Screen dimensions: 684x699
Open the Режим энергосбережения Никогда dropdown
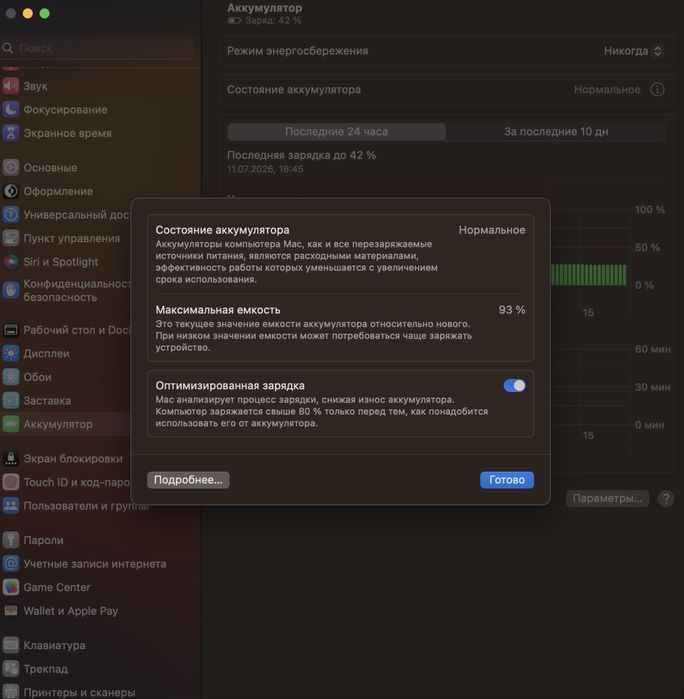pos(634,51)
